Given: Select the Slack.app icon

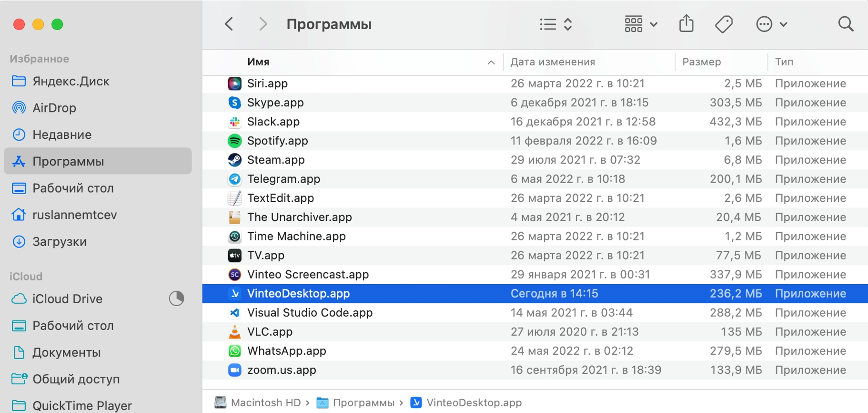Looking at the screenshot, I should [235, 122].
